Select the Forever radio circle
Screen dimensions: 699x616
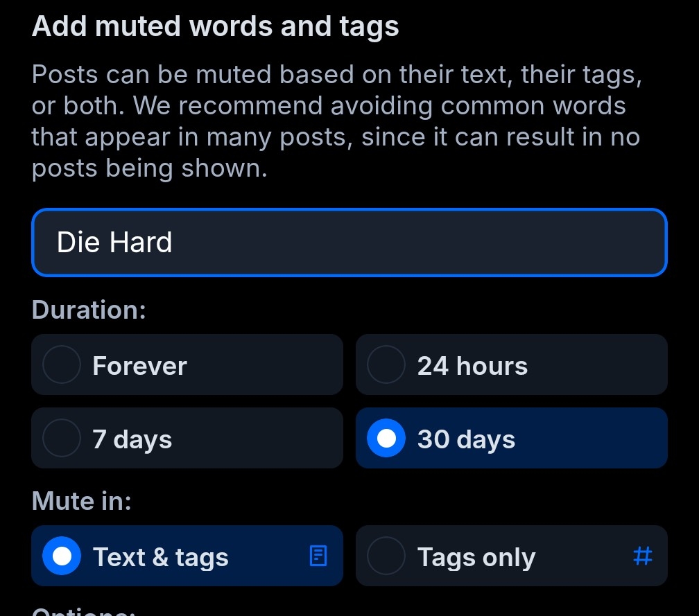[x=62, y=364]
